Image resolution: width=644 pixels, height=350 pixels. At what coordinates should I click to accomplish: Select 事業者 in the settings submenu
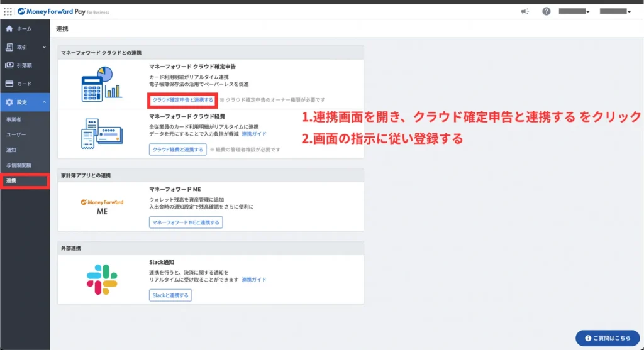point(13,118)
